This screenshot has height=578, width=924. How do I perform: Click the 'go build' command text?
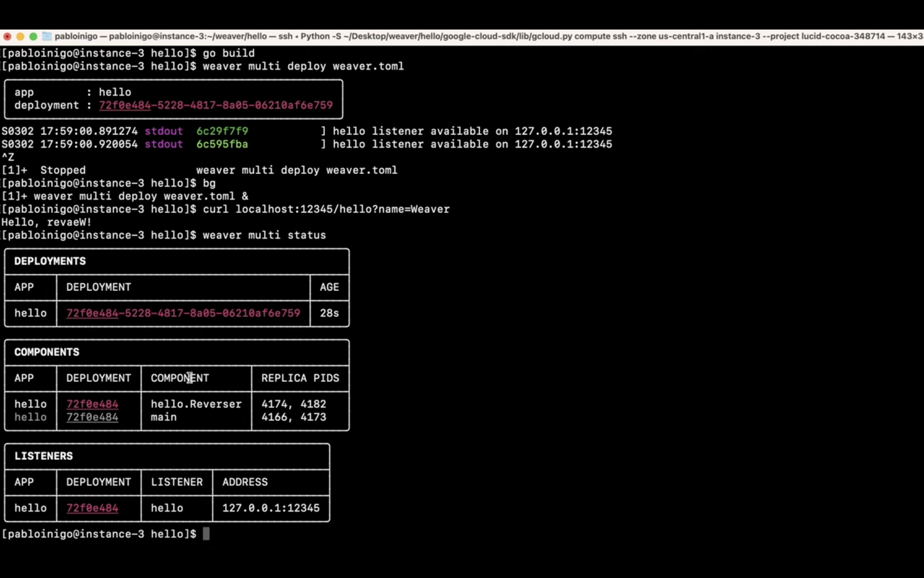pyautogui.click(x=229, y=53)
